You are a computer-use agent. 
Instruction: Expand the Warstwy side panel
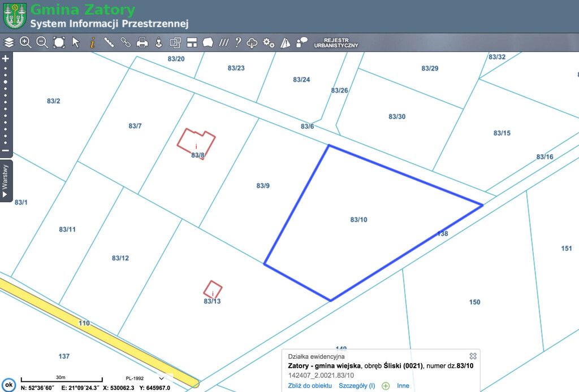(x=5, y=181)
